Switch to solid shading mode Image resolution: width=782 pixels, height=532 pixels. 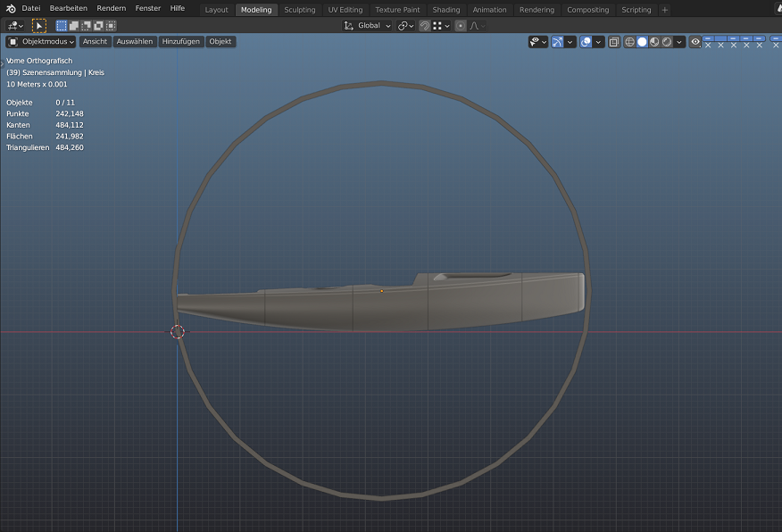642,42
